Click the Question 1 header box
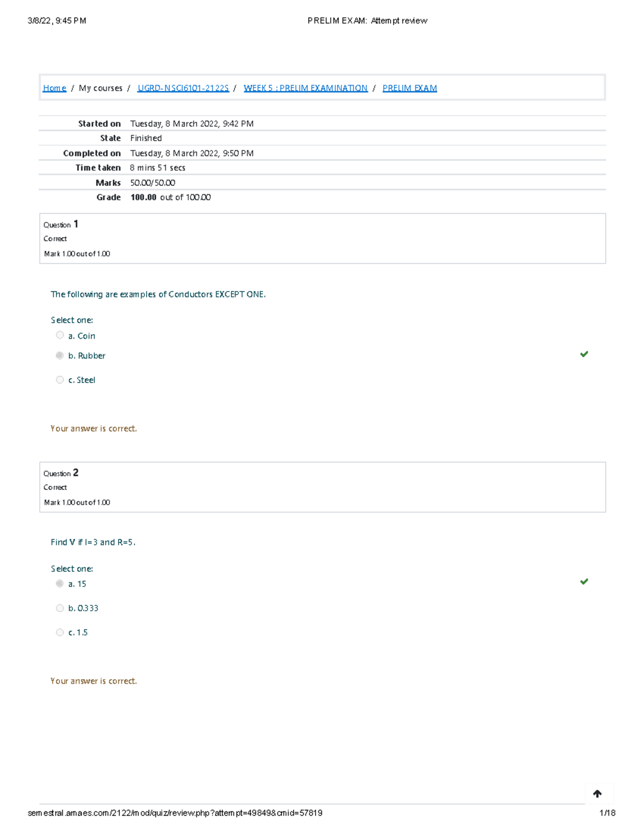Image resolution: width=644 pixels, height=834 pixels. tap(322, 238)
